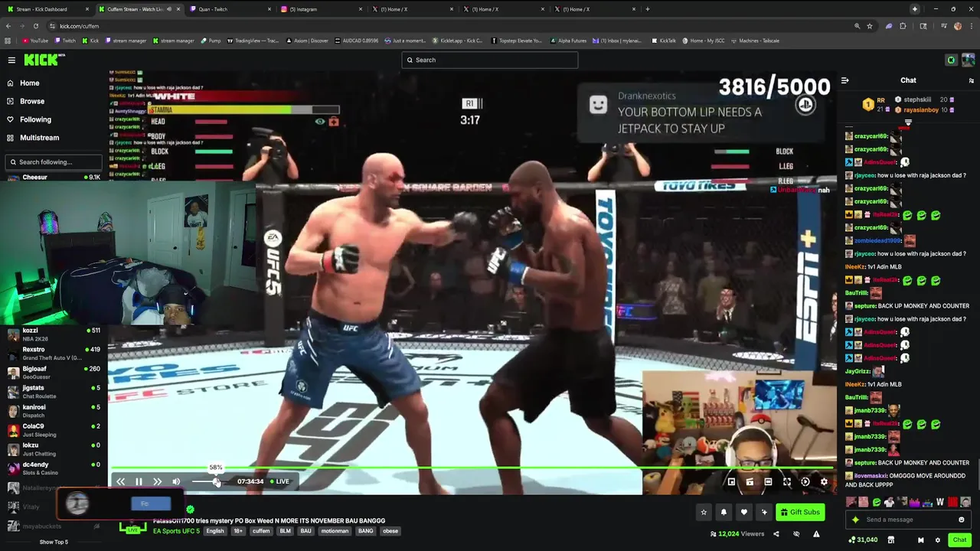Toggle fullscreen mode in player
Image resolution: width=980 pixels, height=551 pixels.
click(786, 481)
